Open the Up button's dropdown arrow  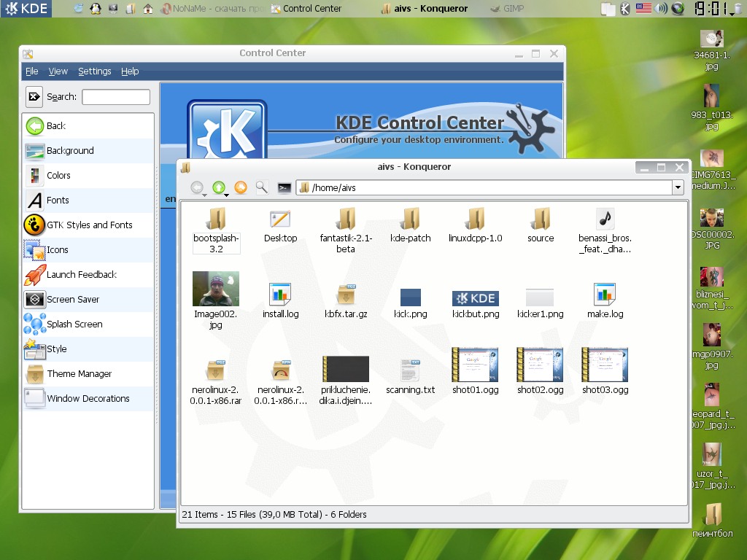227,194
